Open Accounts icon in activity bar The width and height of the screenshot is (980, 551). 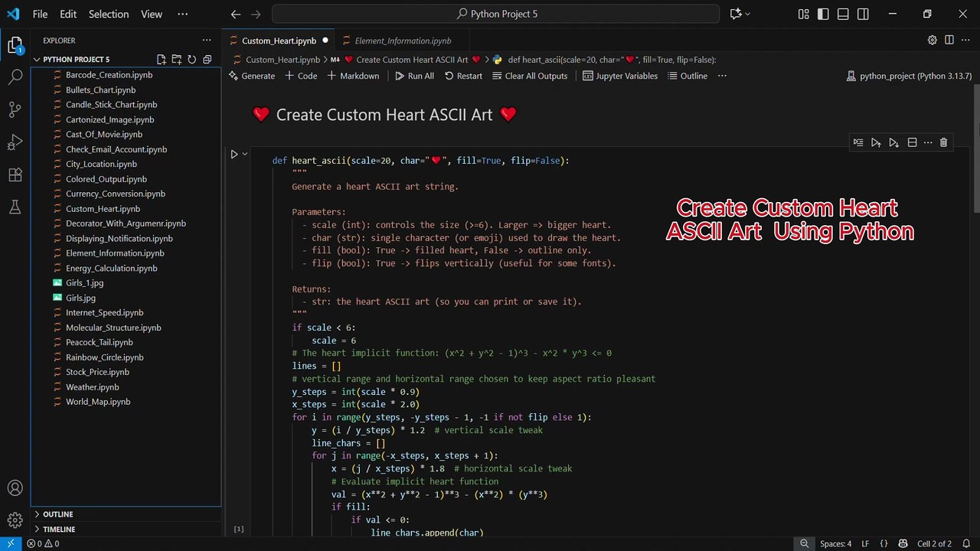(x=15, y=488)
